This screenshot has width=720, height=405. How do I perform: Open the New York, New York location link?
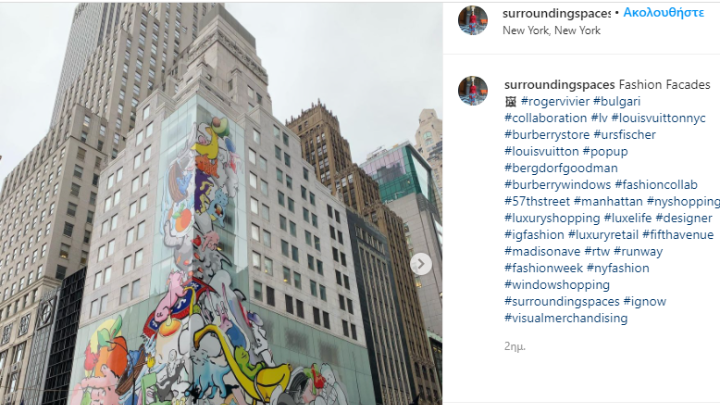[x=551, y=30]
